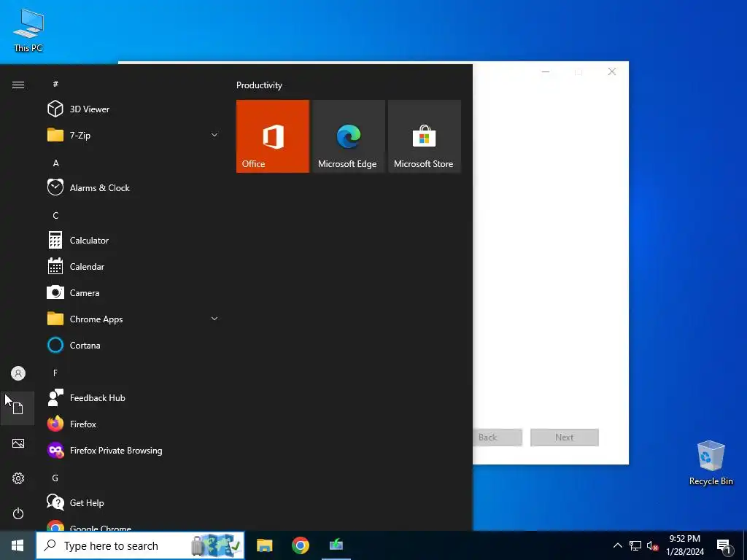This screenshot has width=747, height=560.
Task: Click the G letter header
Action: 55,478
